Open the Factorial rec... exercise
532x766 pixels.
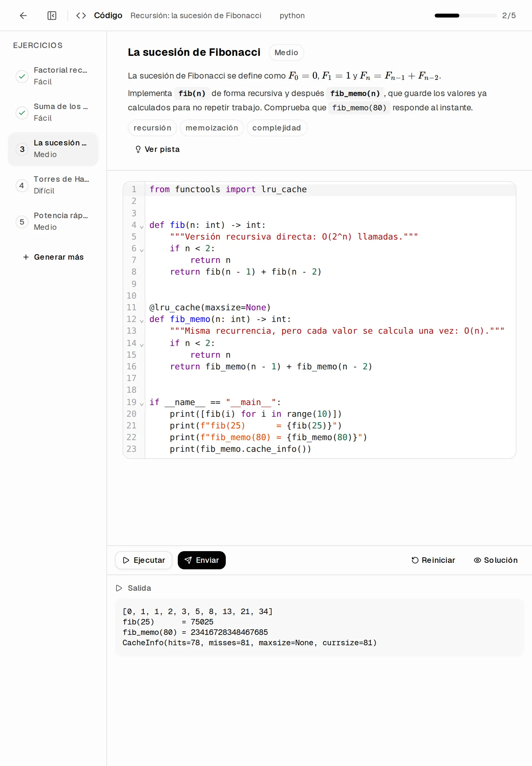pyautogui.click(x=53, y=76)
